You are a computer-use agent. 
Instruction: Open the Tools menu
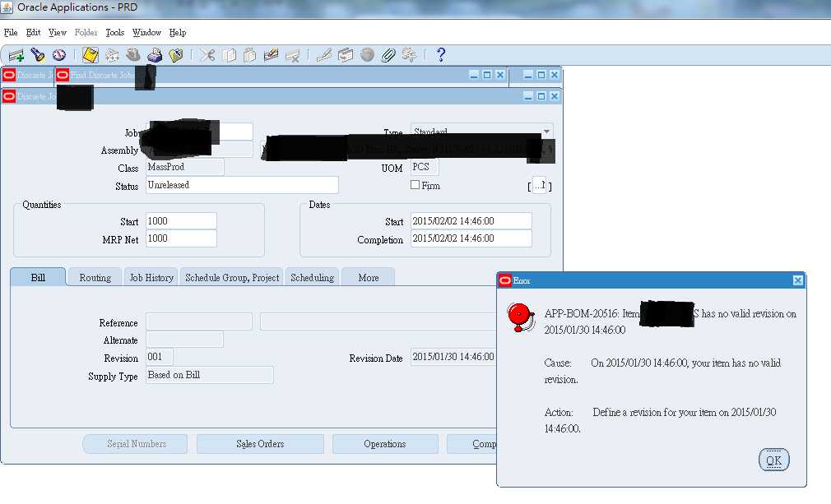coord(114,32)
